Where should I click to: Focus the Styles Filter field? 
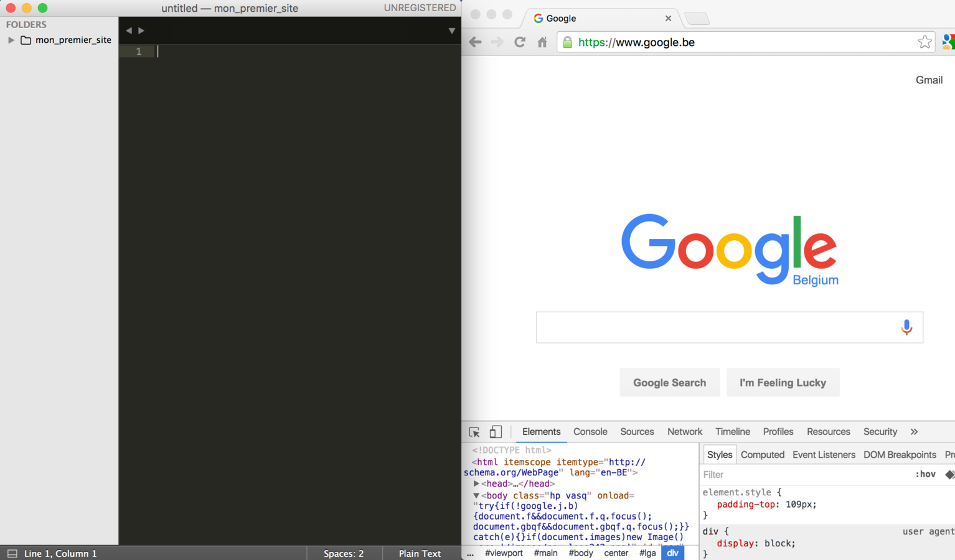click(803, 475)
